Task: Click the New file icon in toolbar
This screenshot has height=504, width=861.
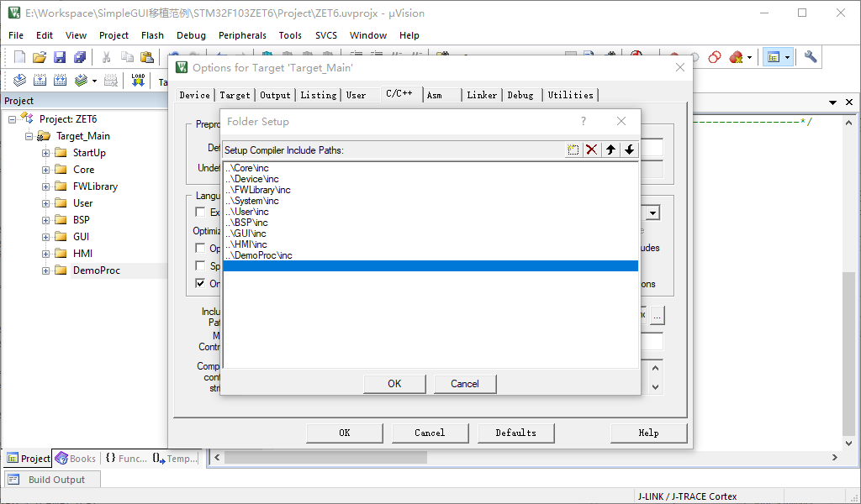Action: [20, 57]
